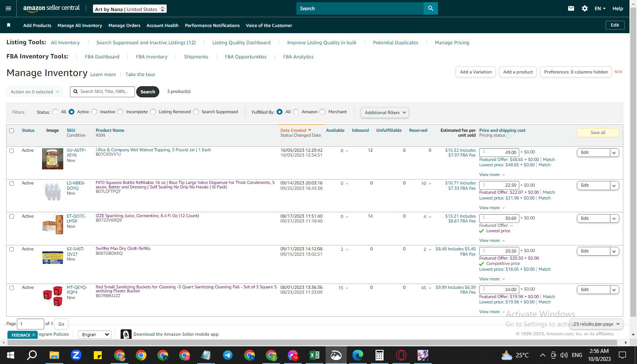Select the 'Incomplete' status filter
Viewport: 637px width, 364px height.
tap(120, 112)
